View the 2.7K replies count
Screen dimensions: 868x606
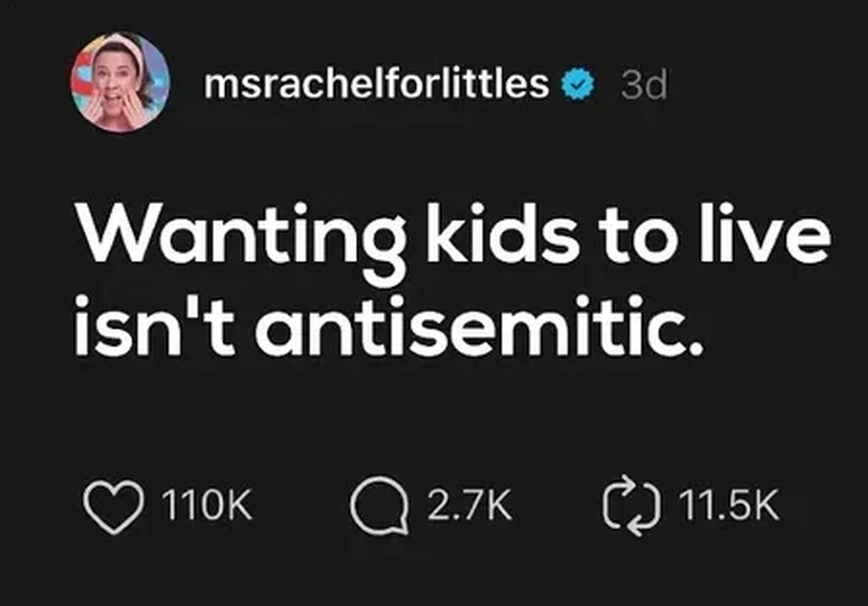pyautogui.click(x=469, y=508)
